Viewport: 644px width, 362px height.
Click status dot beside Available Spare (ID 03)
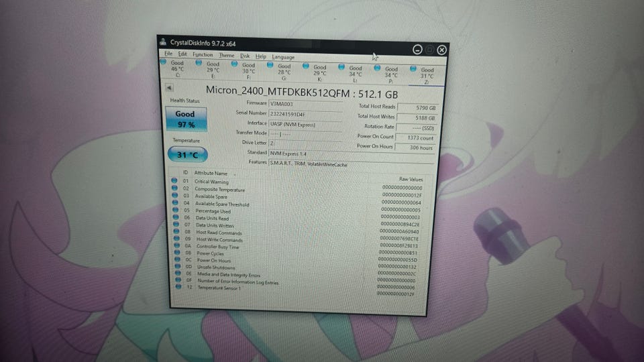click(175, 195)
